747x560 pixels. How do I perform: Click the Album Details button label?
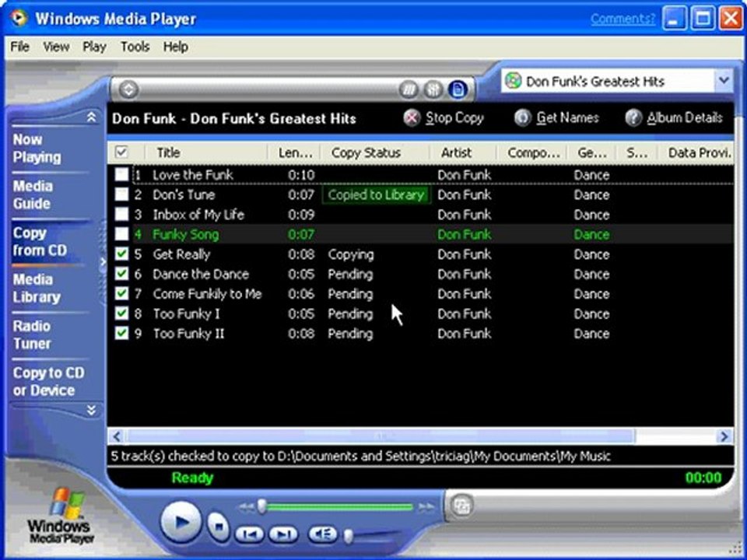pos(685,118)
